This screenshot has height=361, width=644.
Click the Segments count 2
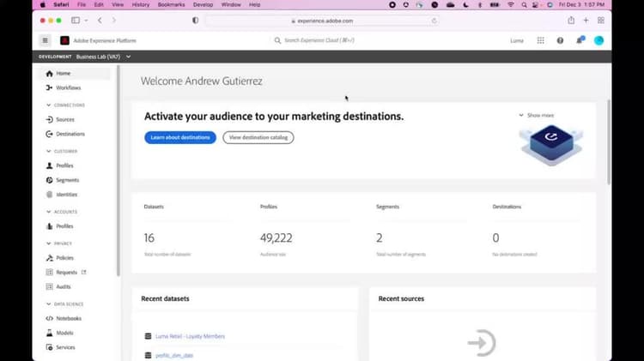379,238
